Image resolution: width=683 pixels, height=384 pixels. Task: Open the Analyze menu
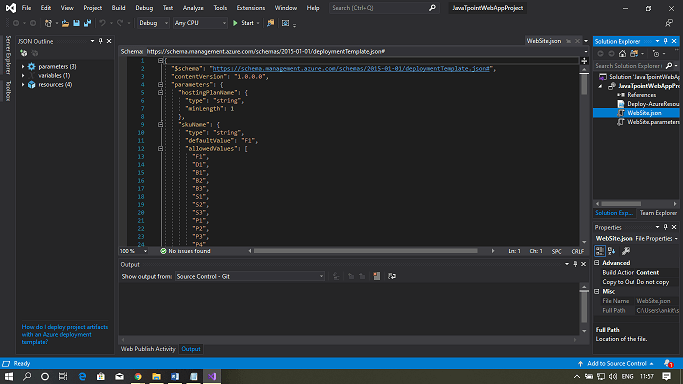pos(193,8)
